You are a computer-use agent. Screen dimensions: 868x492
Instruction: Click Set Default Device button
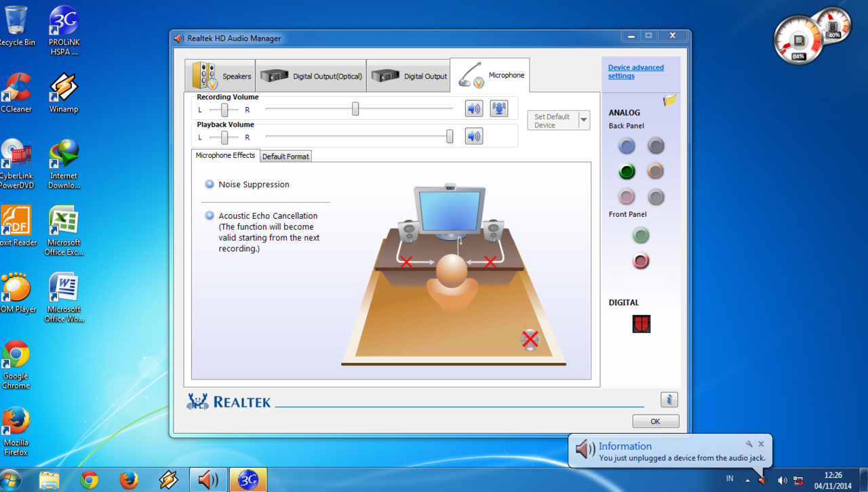(x=553, y=120)
